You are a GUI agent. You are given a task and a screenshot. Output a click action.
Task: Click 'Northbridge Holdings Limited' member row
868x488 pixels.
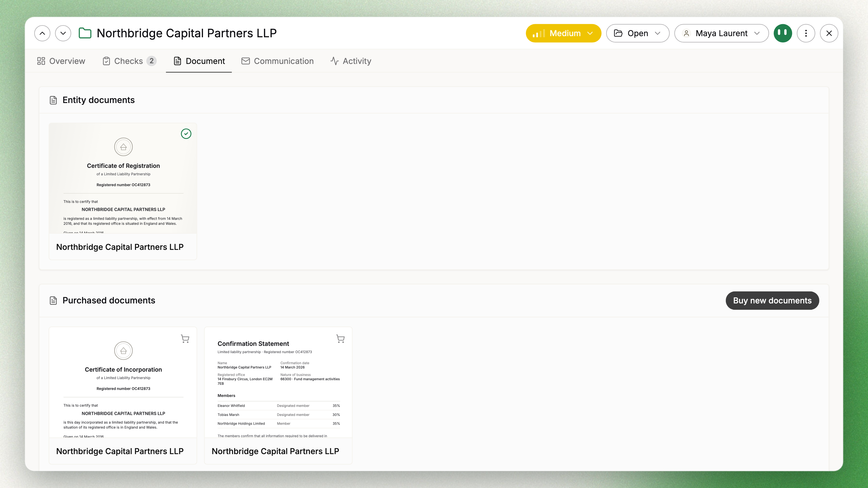(279, 423)
